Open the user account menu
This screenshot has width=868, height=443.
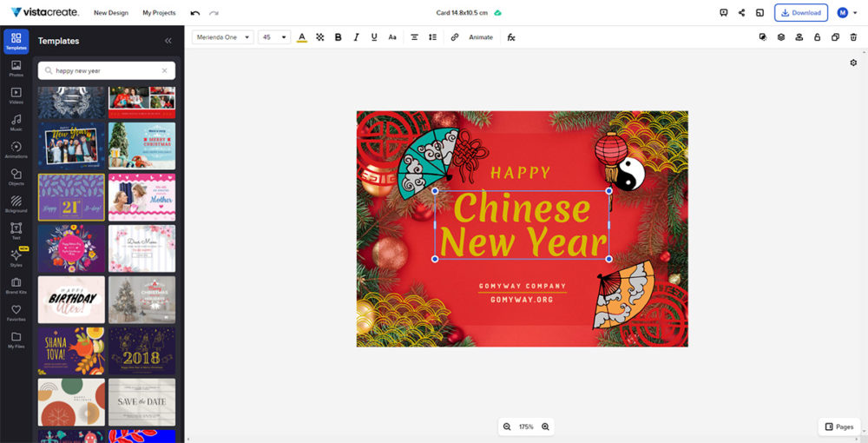coord(846,13)
